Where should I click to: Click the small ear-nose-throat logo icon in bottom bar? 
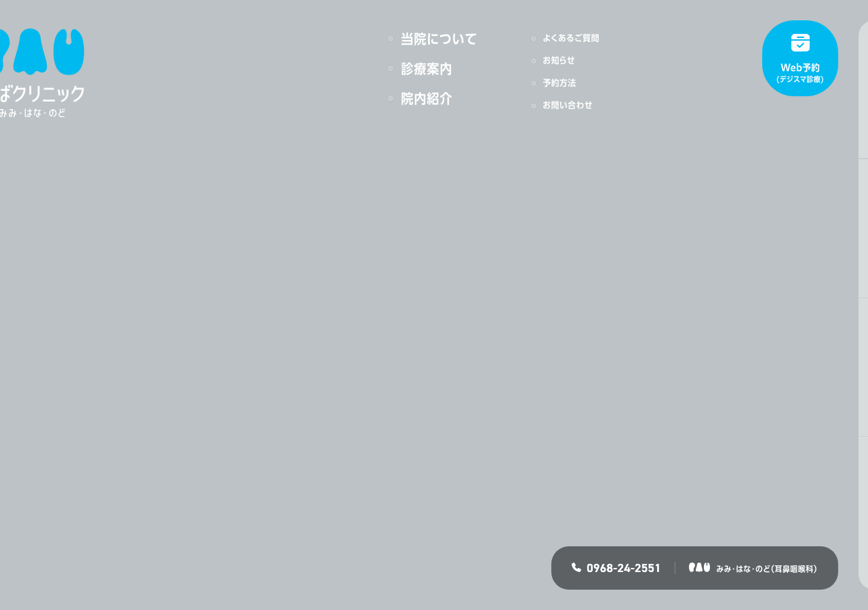(x=699, y=567)
